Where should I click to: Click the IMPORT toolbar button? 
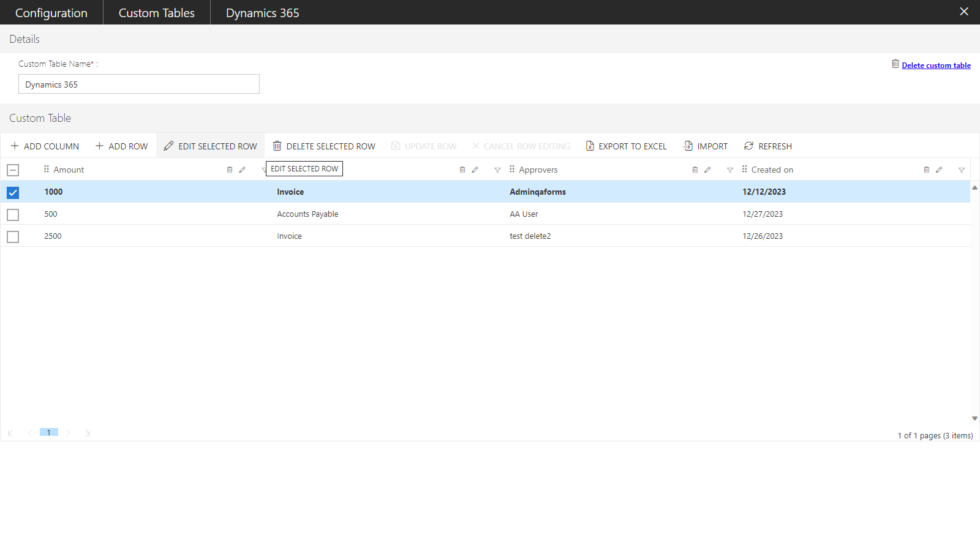click(706, 146)
